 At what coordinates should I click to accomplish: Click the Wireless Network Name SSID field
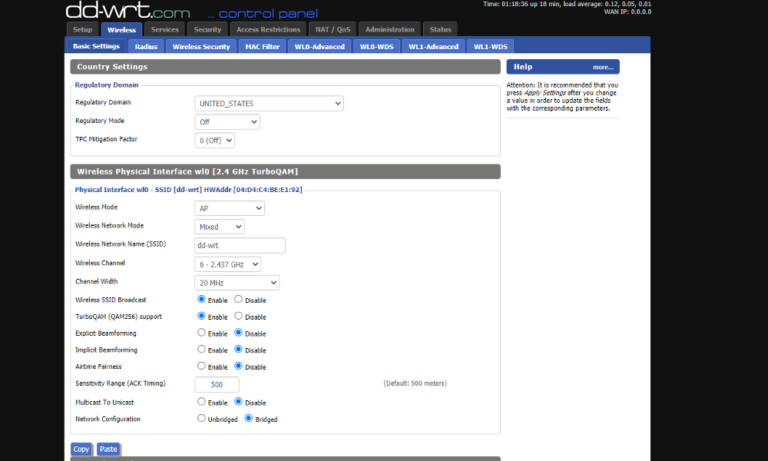click(240, 245)
